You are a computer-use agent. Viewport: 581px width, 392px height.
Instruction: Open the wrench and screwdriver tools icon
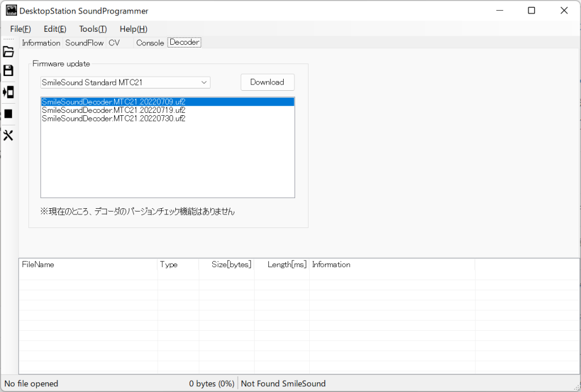[x=9, y=135]
